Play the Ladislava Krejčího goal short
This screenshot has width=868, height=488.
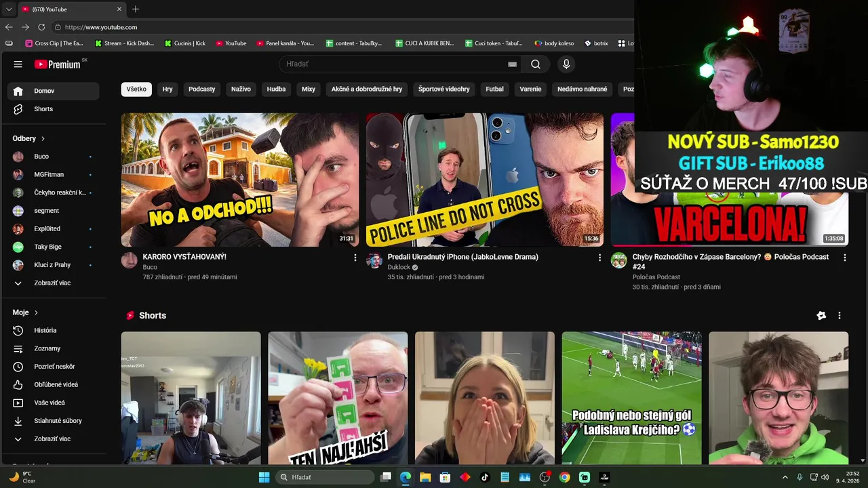click(x=631, y=398)
